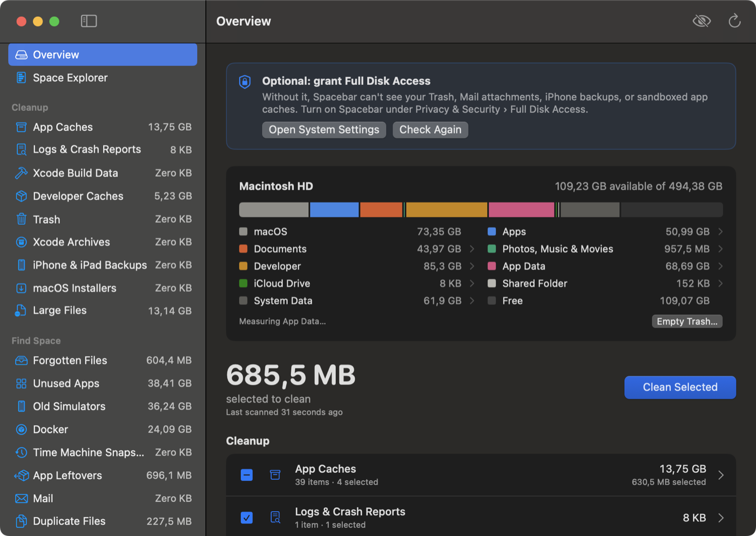Click the Empty Trash... button
The image size is (756, 536).
687,321
